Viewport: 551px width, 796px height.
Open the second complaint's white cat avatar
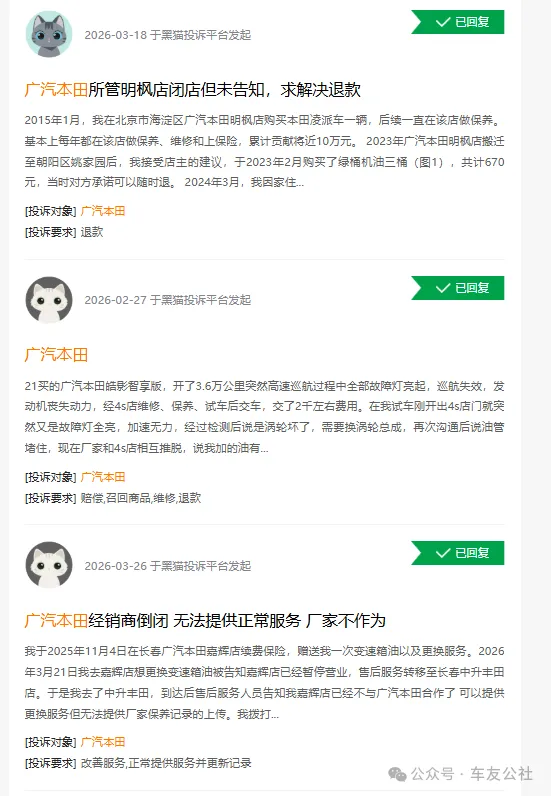click(x=49, y=300)
